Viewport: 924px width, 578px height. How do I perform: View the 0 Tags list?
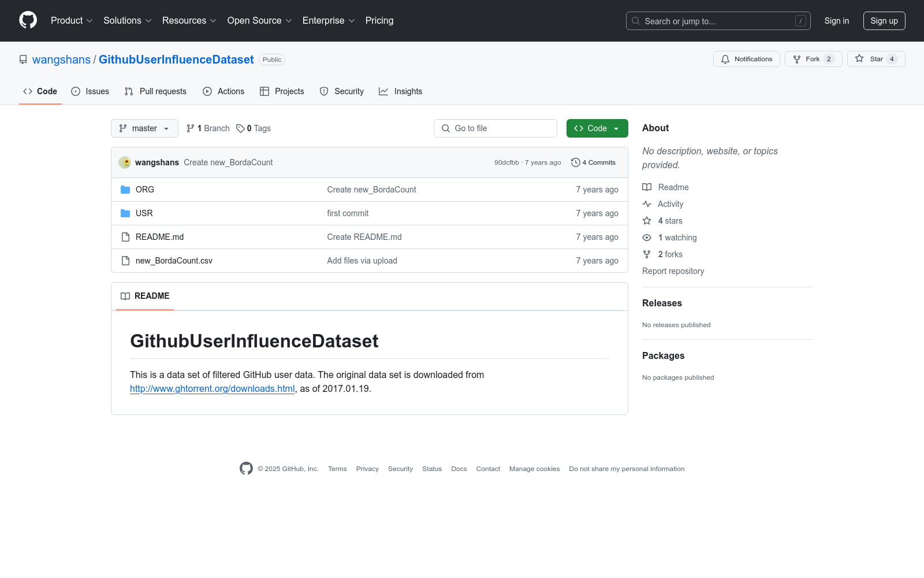pos(254,128)
